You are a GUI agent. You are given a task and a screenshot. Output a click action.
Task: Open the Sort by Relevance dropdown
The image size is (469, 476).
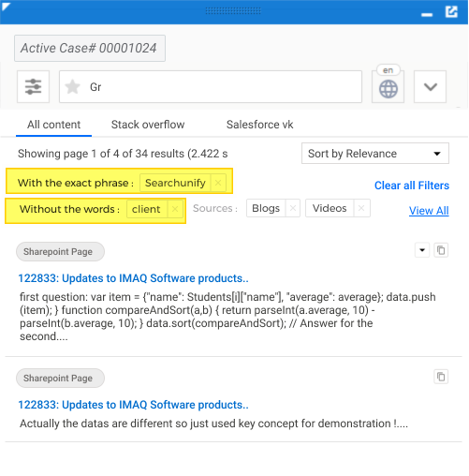375,154
